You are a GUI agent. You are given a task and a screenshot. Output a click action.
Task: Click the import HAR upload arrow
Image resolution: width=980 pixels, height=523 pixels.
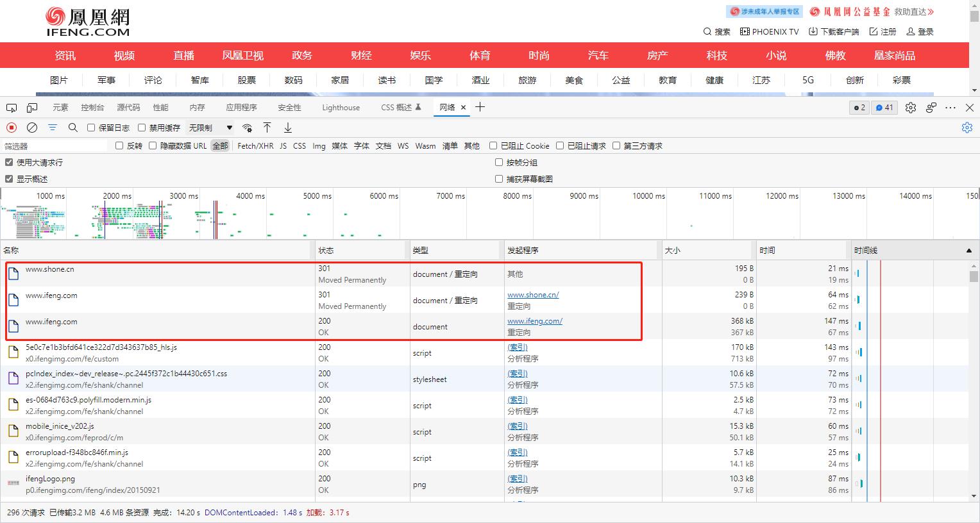click(x=267, y=128)
